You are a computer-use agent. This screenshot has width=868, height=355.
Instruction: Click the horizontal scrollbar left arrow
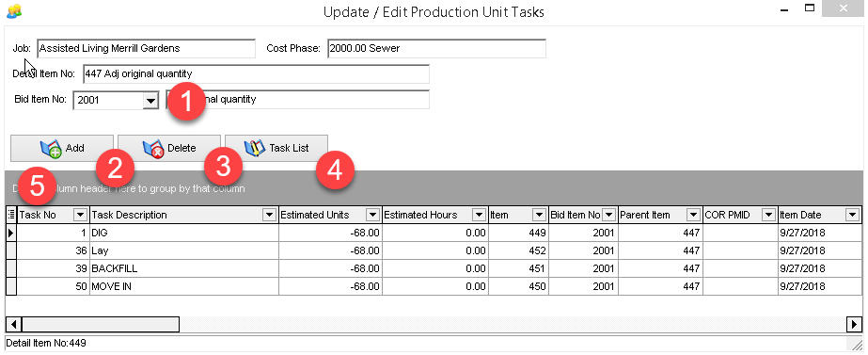coord(13,324)
